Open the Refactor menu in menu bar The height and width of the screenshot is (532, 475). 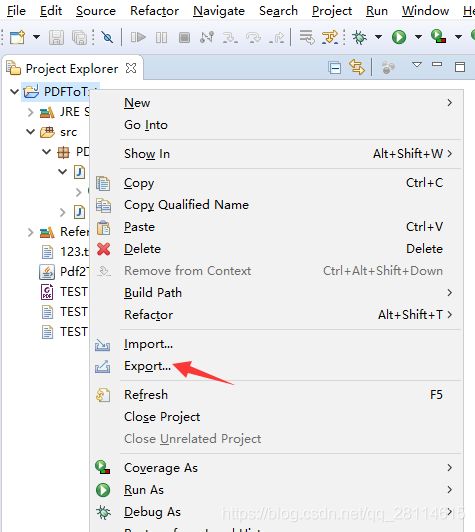tap(154, 11)
